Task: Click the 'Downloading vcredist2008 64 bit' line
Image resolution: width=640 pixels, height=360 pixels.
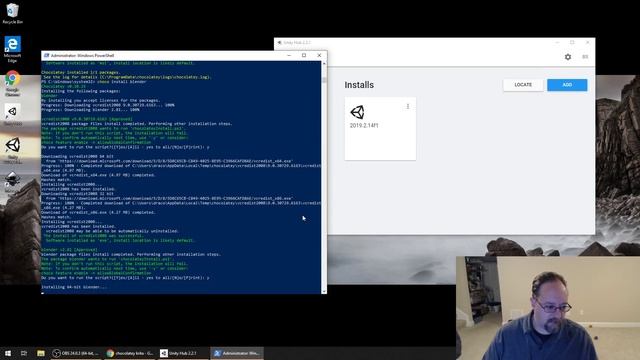Action: (78, 156)
